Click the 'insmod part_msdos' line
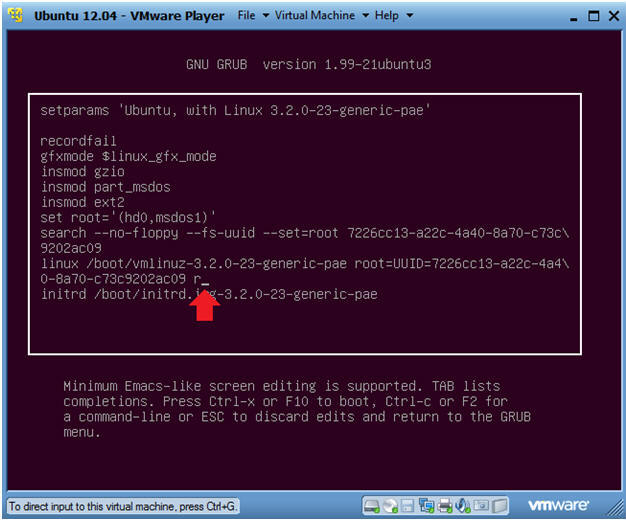Viewport: 626px width, 520px height. [x=106, y=187]
